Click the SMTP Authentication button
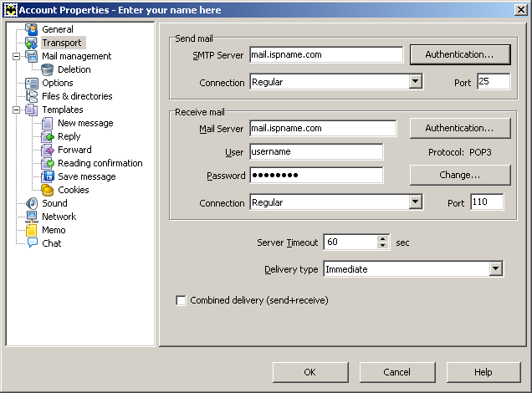 [x=459, y=54]
